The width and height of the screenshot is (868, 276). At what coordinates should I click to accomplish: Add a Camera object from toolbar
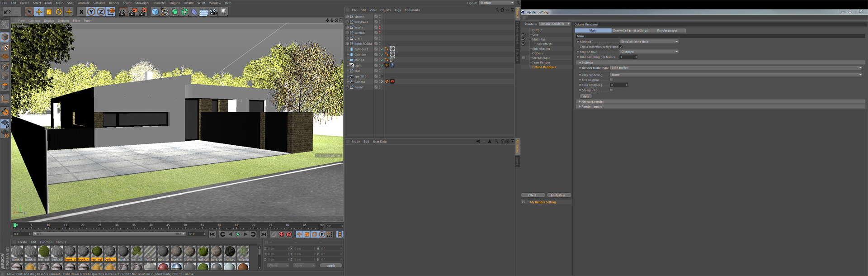[x=214, y=12]
